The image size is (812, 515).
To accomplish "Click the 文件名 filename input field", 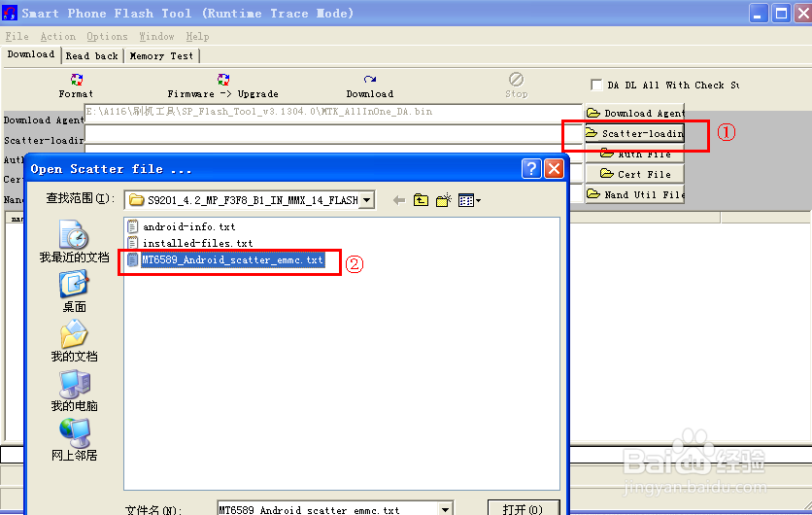I will coord(327,509).
